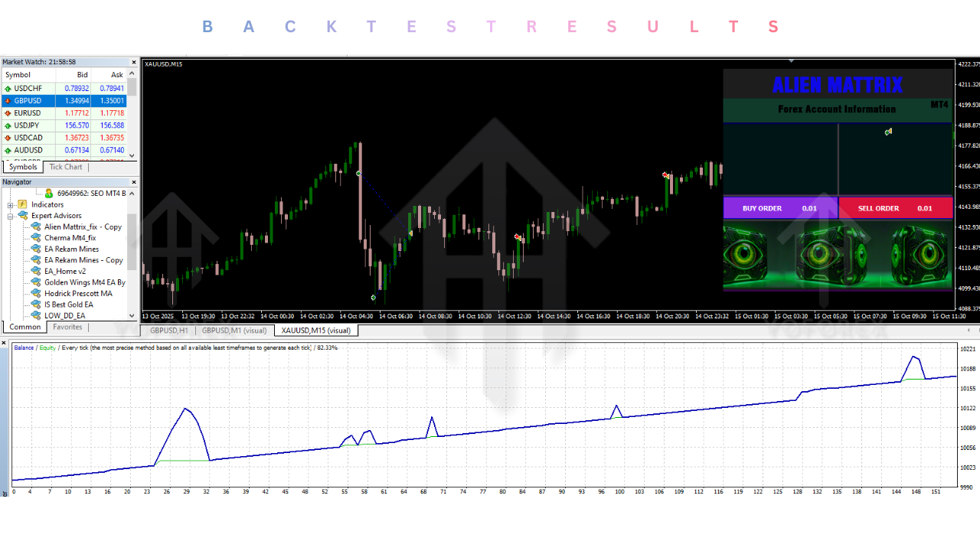980x551 pixels.
Task: Switch to the GBPUSD,H1 chart tab
Action: [168, 331]
